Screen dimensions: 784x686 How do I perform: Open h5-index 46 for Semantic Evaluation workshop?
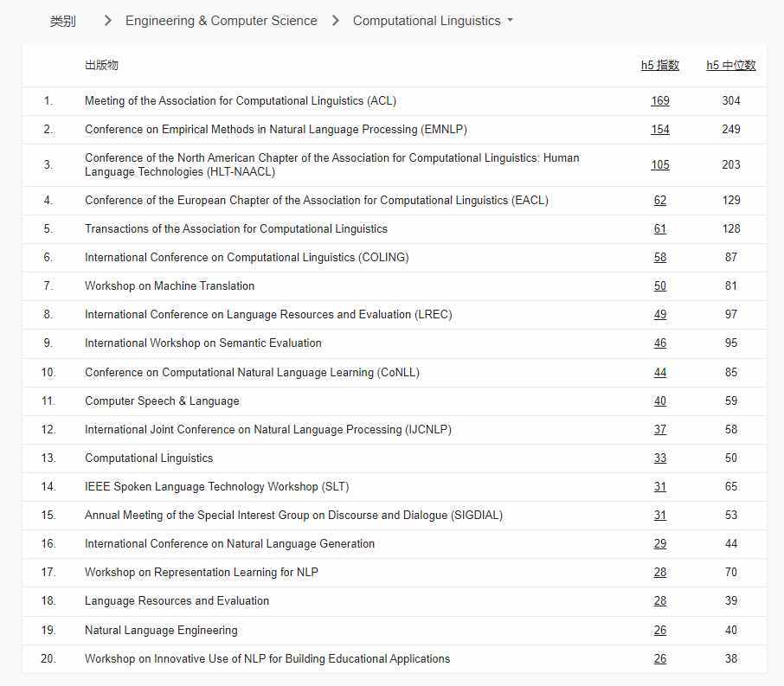tap(660, 343)
